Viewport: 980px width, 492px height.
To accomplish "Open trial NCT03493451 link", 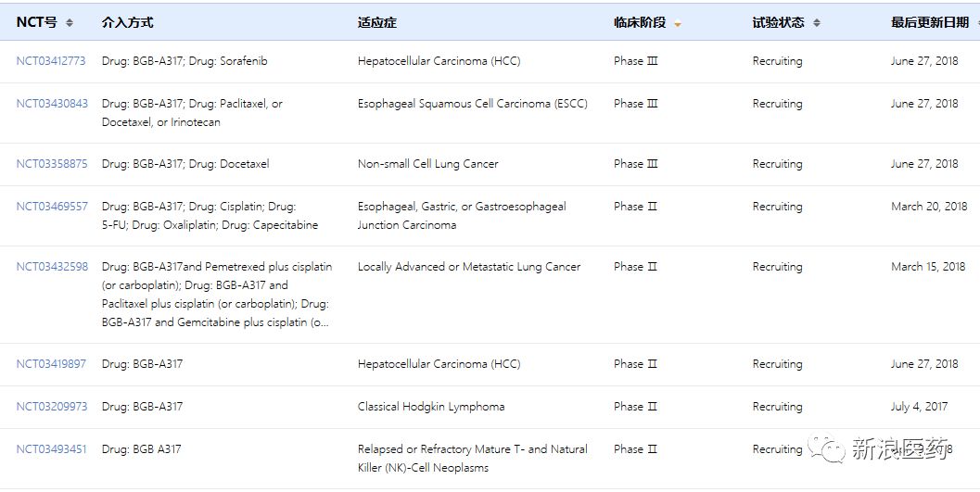I will 51,449.
